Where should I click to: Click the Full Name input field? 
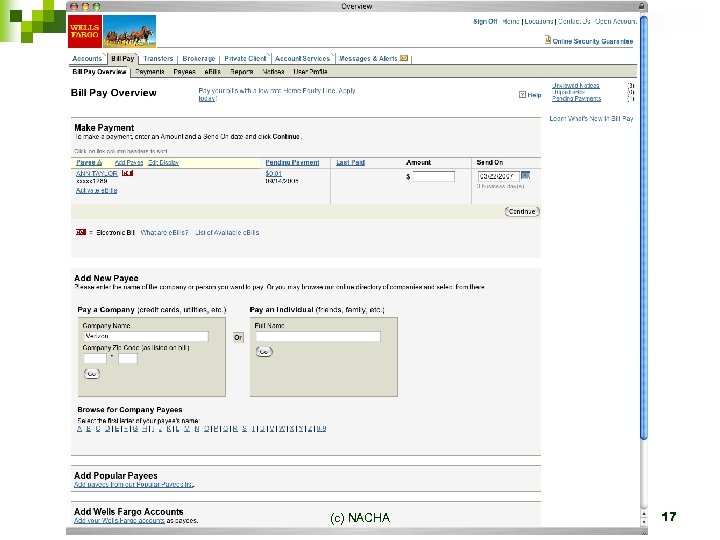tap(318, 337)
